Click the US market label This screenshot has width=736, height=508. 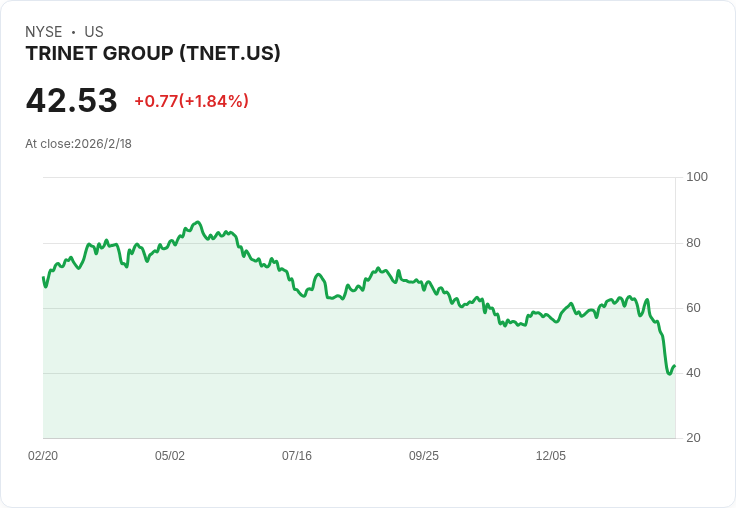(94, 32)
